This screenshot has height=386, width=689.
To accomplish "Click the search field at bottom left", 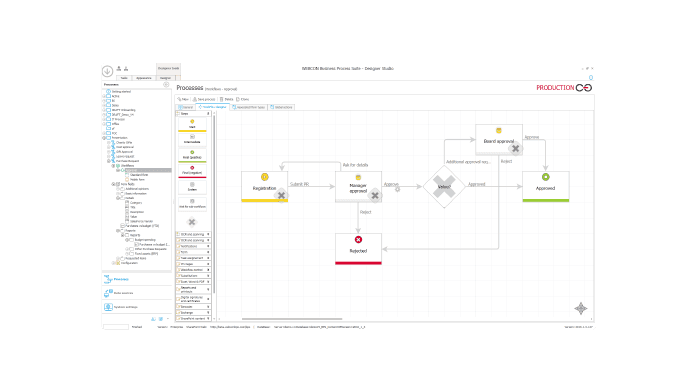I will [x=116, y=327].
